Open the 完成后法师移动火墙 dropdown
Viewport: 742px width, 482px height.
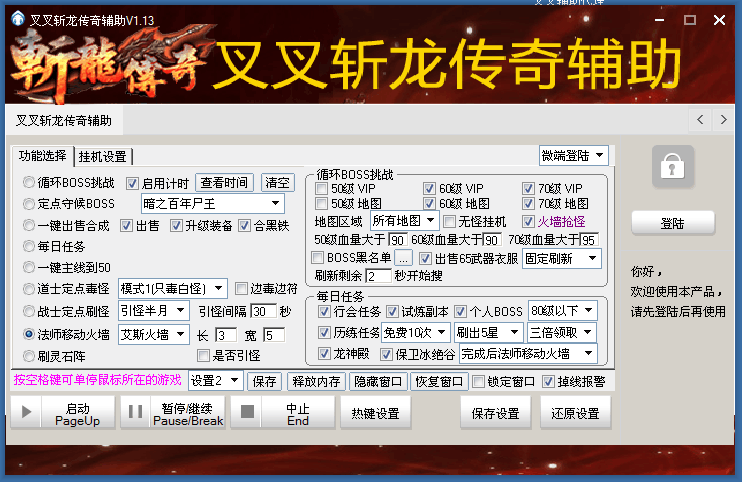pyautogui.click(x=528, y=354)
